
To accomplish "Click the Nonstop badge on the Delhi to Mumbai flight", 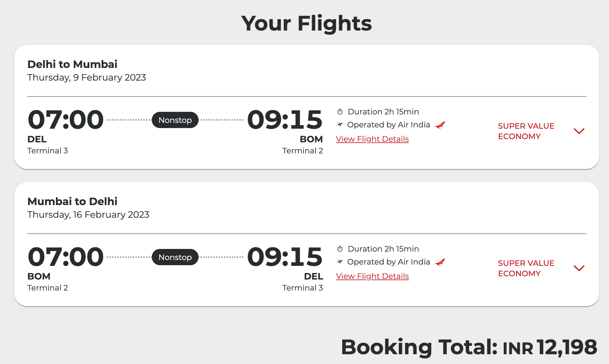I will [175, 120].
